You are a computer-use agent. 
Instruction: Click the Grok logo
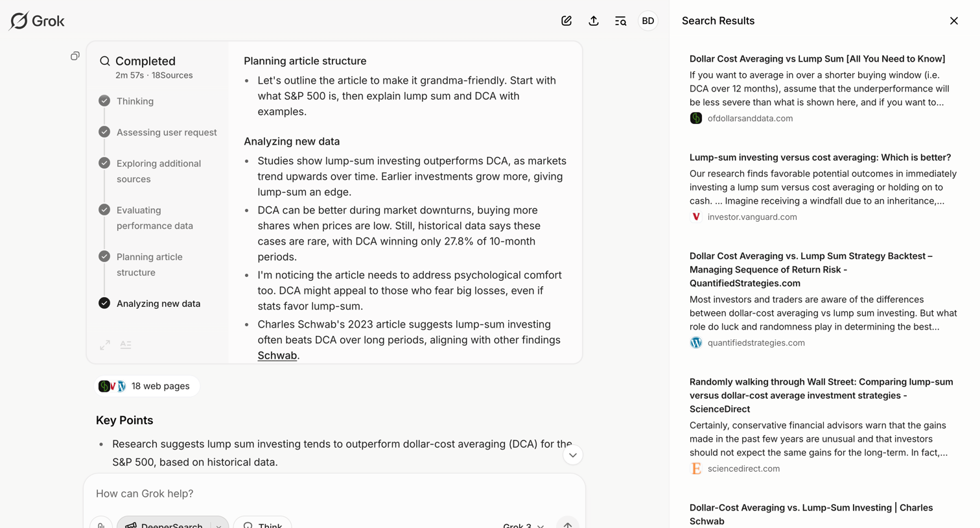[x=37, y=21]
